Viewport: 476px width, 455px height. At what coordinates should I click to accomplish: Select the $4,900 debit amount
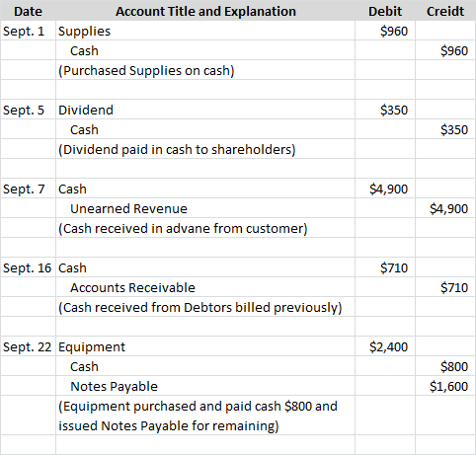click(x=388, y=189)
